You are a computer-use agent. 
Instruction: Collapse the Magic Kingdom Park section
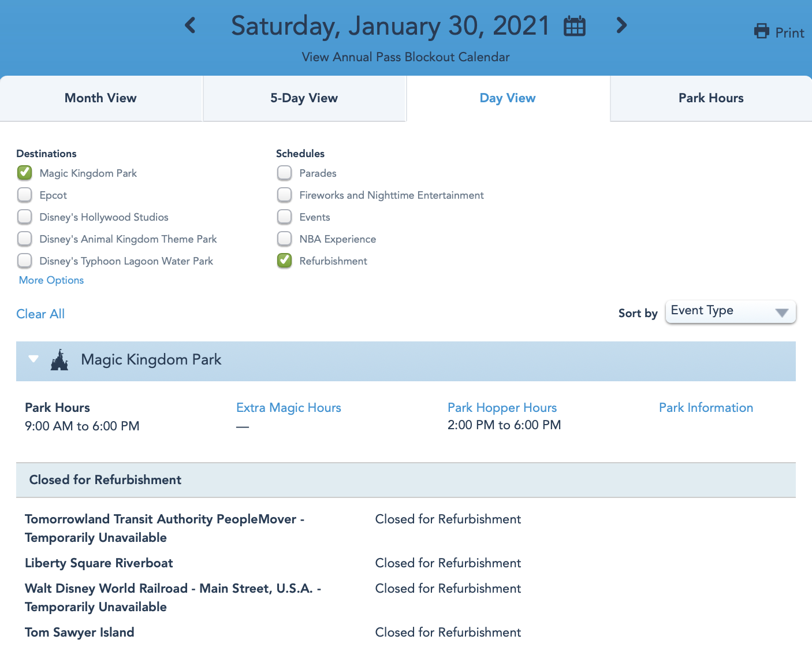[x=33, y=359]
